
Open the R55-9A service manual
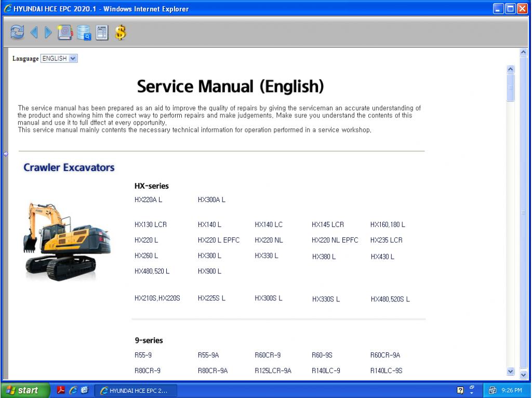tap(208, 355)
